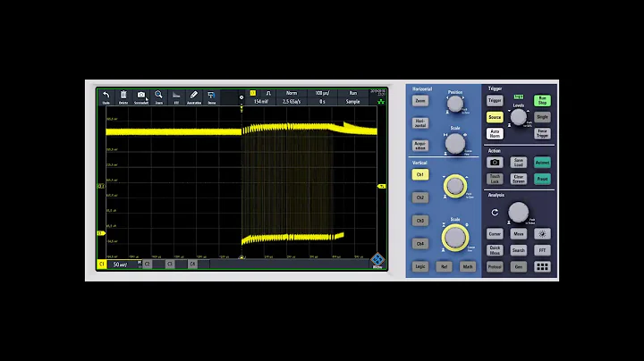Viewport: 644px width, 361px height.
Task: Click the trigger position marker atop grid
Action: (241, 108)
